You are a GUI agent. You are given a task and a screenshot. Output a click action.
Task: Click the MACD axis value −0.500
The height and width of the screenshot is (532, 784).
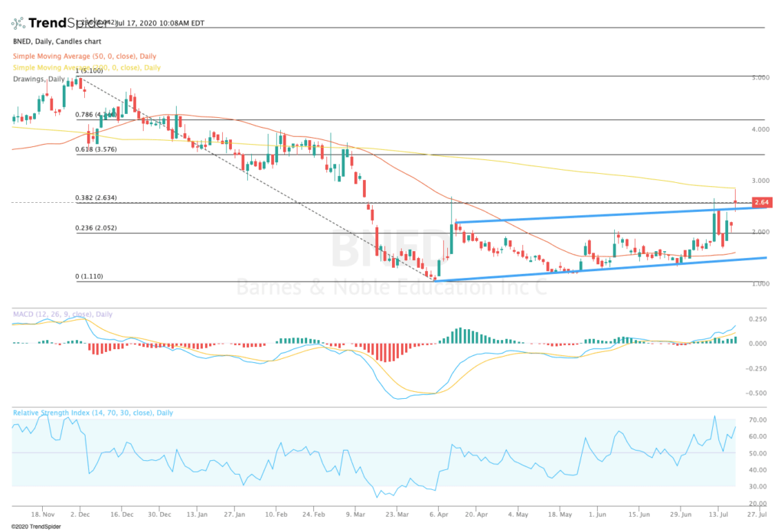756,393
